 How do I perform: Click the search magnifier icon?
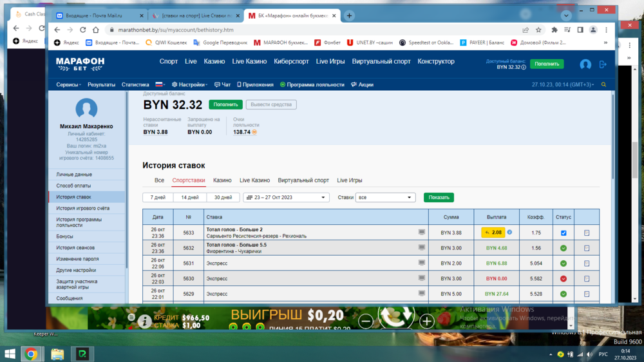[x=603, y=85]
